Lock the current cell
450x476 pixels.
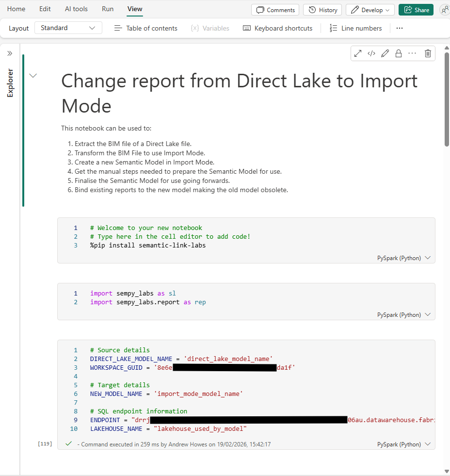pos(398,53)
